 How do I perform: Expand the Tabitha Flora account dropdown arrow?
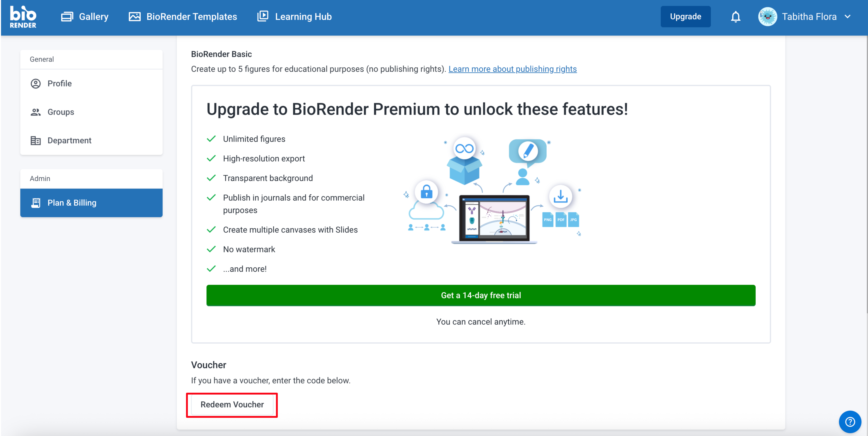pyautogui.click(x=848, y=16)
